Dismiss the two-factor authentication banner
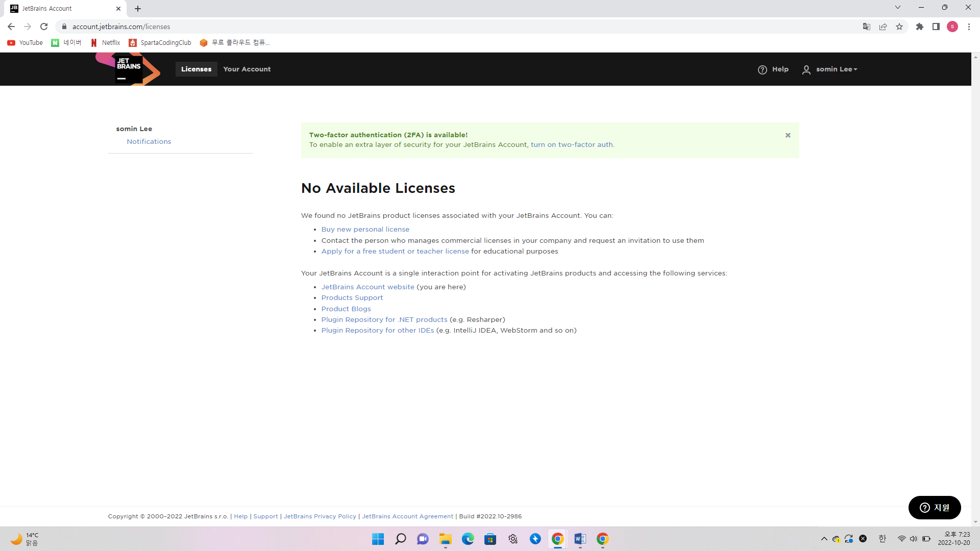This screenshot has width=980, height=551. 788,135
